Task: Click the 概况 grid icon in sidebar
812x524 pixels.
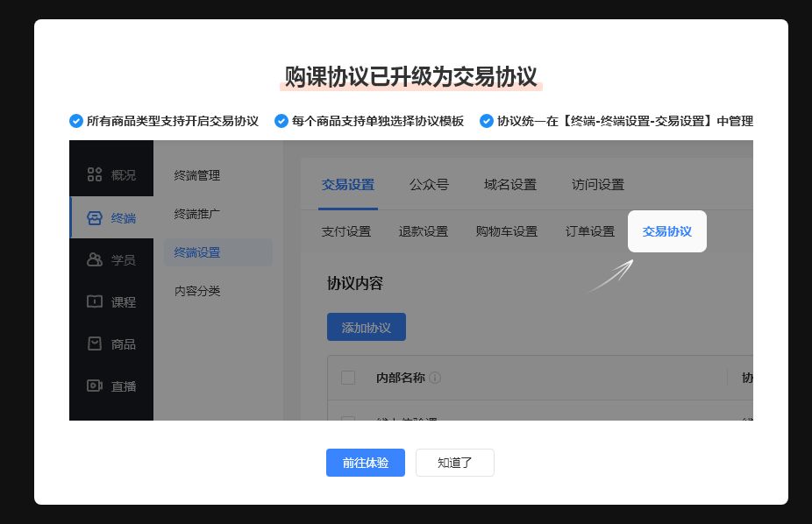Action: click(x=94, y=174)
